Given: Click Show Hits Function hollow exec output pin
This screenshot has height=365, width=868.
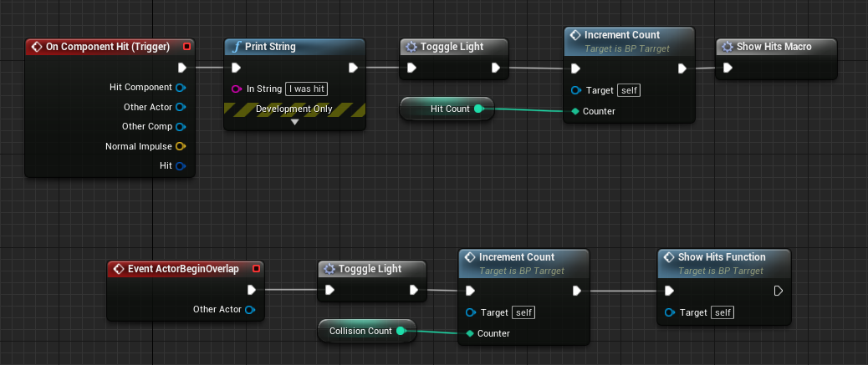Looking at the screenshot, I should point(778,291).
